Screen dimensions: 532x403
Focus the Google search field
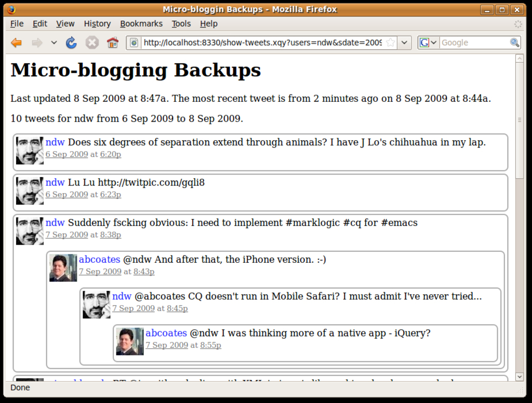(474, 43)
